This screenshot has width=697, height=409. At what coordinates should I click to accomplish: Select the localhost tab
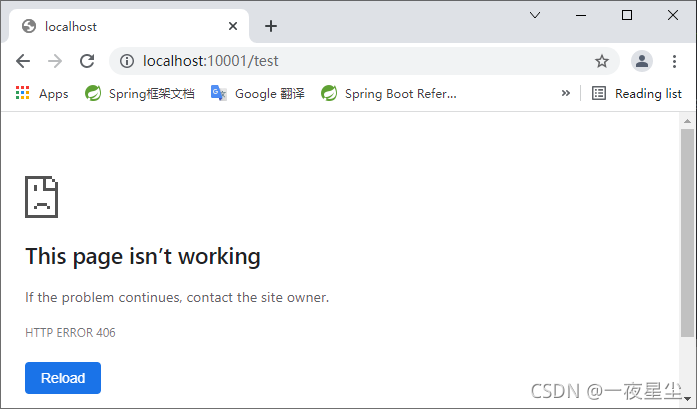[x=129, y=26]
